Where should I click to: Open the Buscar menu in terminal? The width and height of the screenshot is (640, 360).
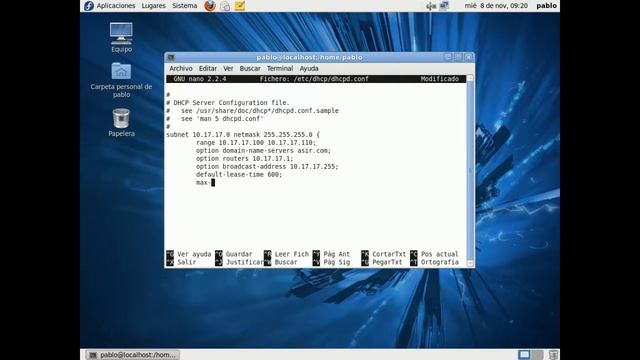(x=250, y=69)
